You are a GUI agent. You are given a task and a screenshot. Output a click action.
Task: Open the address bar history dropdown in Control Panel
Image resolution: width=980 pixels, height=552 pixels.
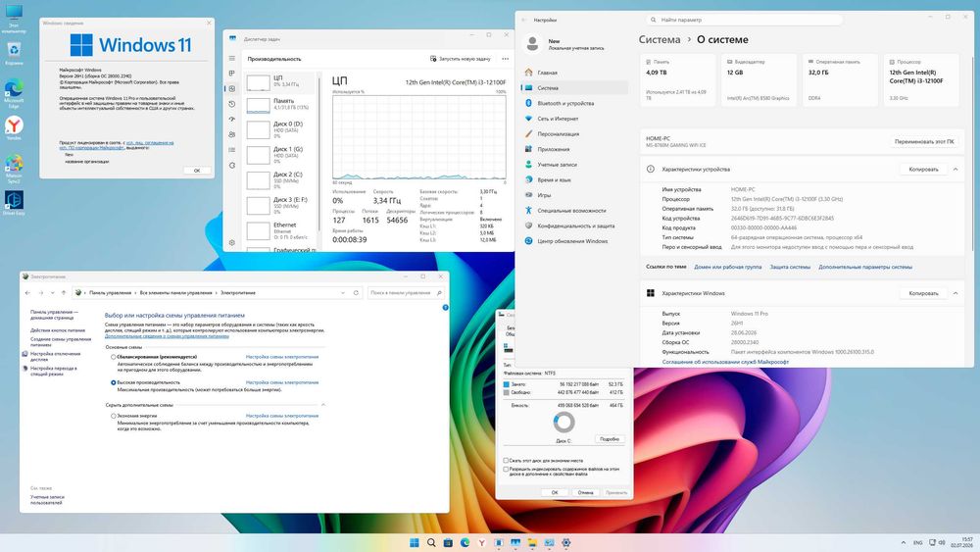click(x=343, y=292)
